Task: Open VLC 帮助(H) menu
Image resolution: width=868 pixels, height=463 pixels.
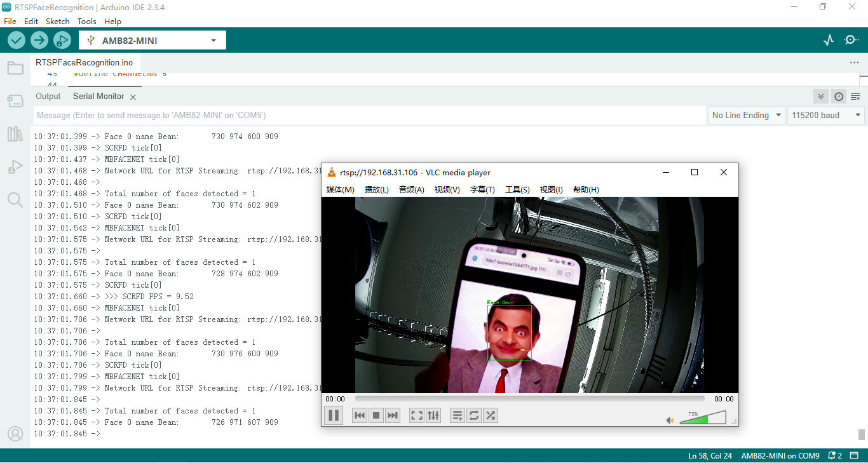Action: point(586,189)
